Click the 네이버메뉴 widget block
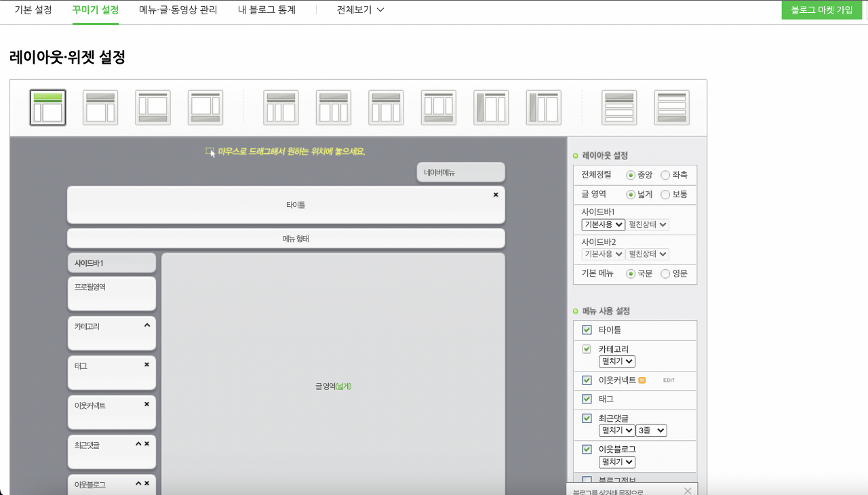Image resolution: width=868 pixels, height=495 pixels. [x=460, y=172]
